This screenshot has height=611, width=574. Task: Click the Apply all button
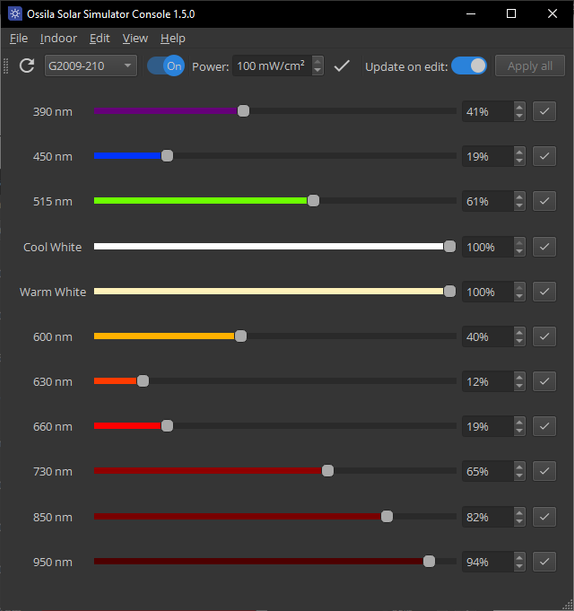pyautogui.click(x=530, y=66)
